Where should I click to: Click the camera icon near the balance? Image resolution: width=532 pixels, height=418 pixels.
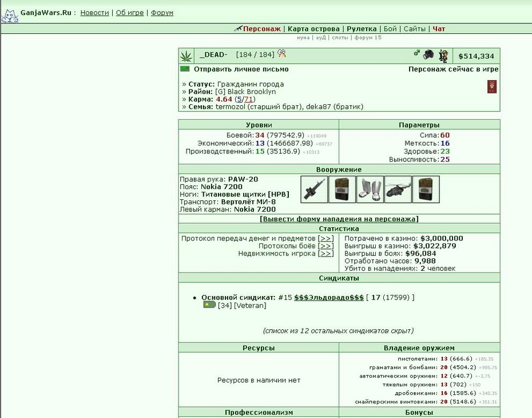(x=428, y=54)
